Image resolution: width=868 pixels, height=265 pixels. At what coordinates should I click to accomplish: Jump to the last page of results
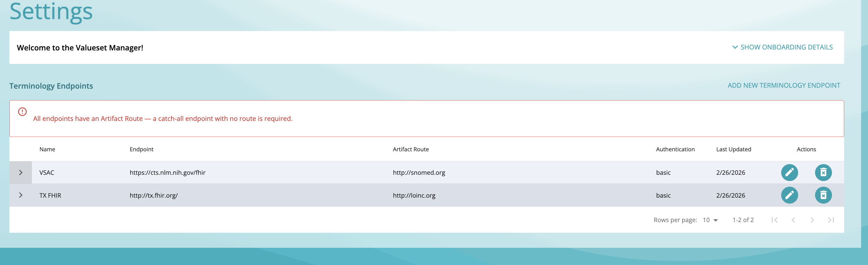(x=831, y=220)
